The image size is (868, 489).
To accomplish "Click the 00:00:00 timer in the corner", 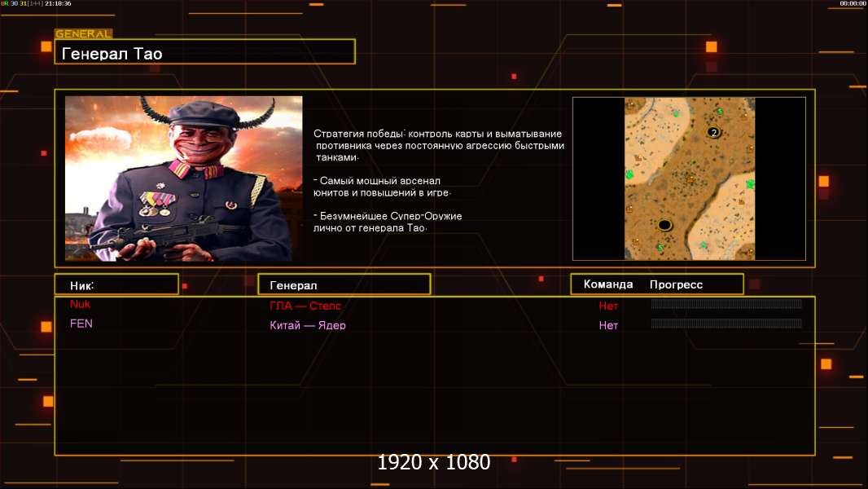I will click(853, 3).
